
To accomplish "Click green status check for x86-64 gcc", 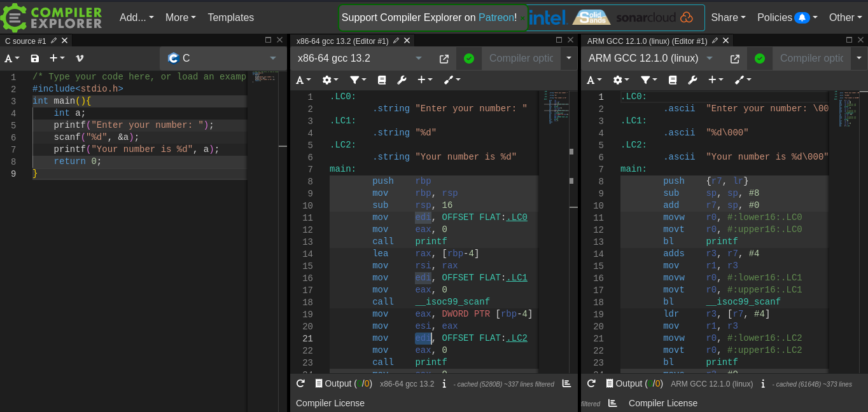I will (469, 58).
